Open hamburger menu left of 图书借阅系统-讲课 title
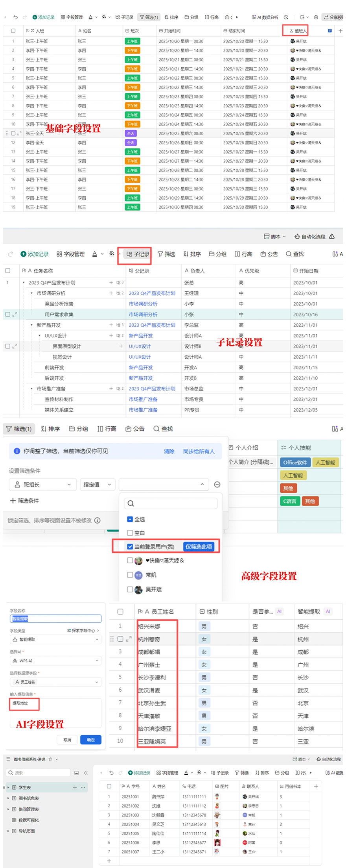This screenshot has width=346, height=868. tap(8, 759)
